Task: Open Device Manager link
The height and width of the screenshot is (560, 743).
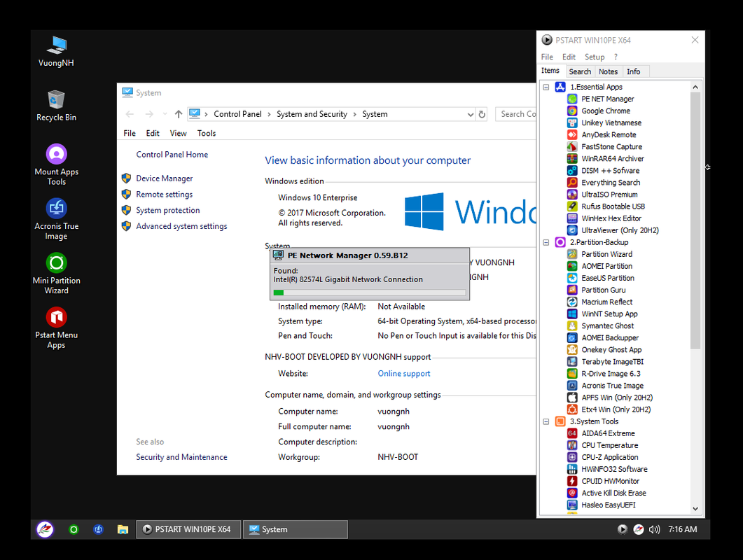Action: 165,178
